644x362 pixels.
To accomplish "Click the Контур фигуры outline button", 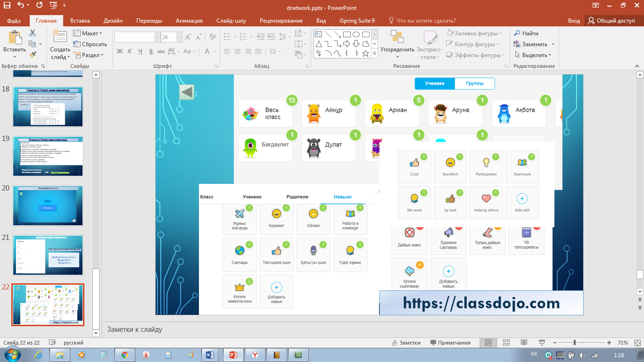I will 472,44.
